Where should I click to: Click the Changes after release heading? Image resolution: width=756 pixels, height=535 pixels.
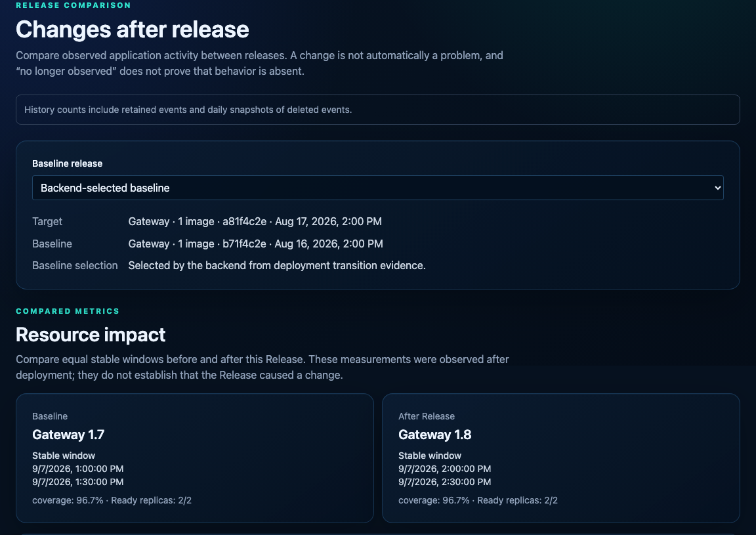(132, 30)
